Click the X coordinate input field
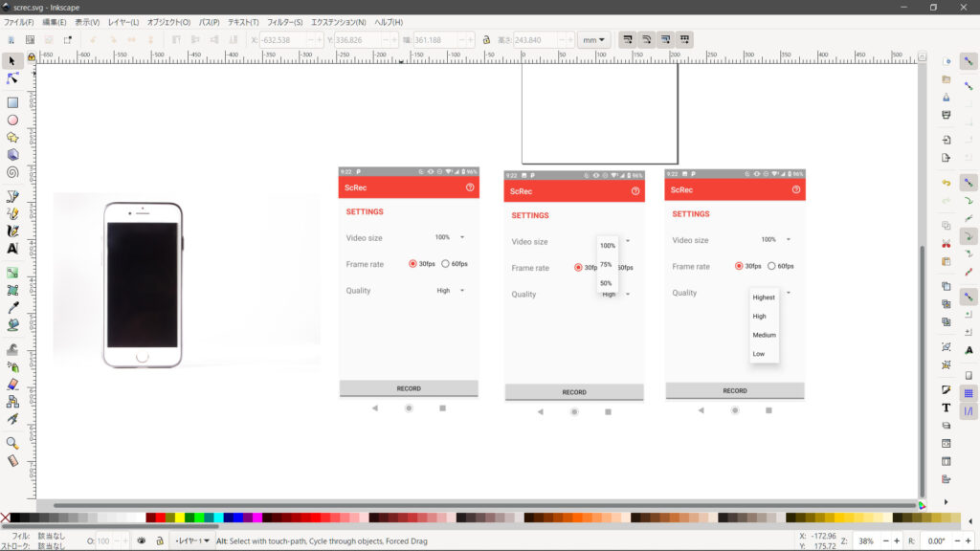 (x=284, y=40)
